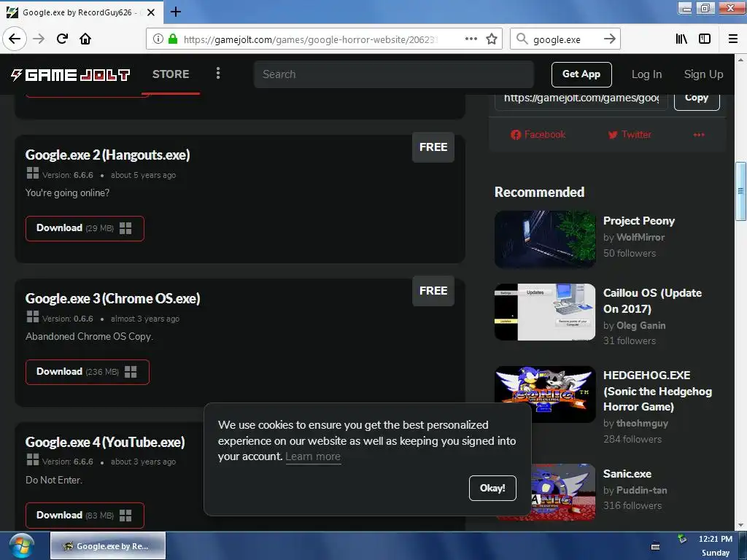747x560 pixels.
Task: Open the Sign Up link
Action: [x=703, y=74]
